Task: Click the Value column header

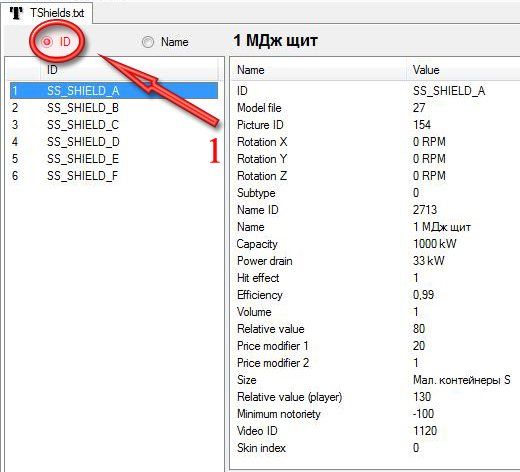Action: click(463, 70)
